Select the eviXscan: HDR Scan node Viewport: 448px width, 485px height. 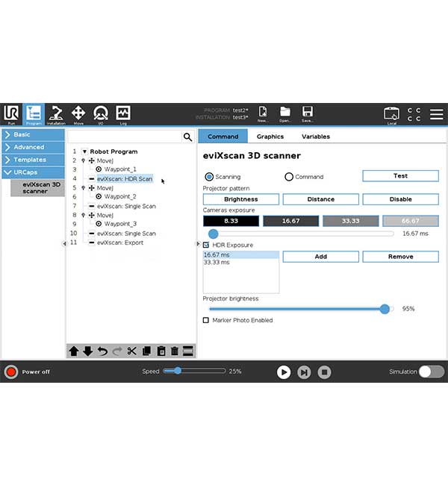tap(125, 179)
